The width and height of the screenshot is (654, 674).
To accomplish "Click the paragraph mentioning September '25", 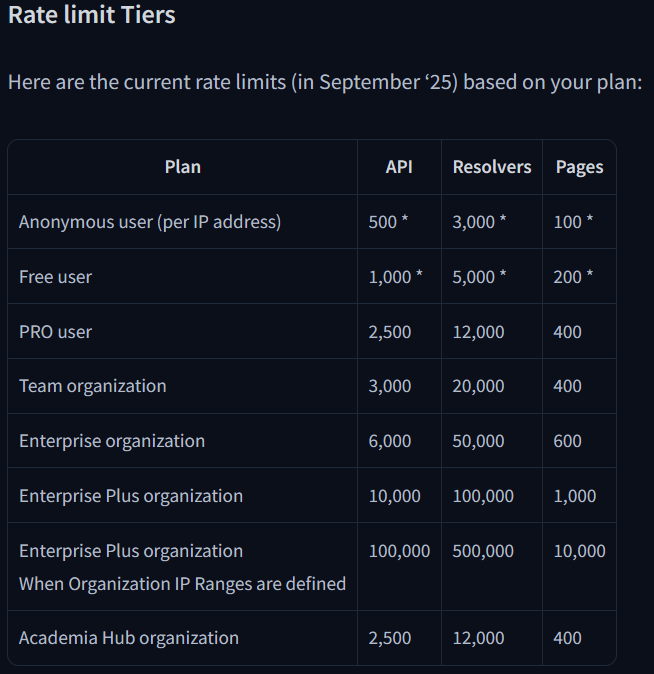I will [324, 81].
